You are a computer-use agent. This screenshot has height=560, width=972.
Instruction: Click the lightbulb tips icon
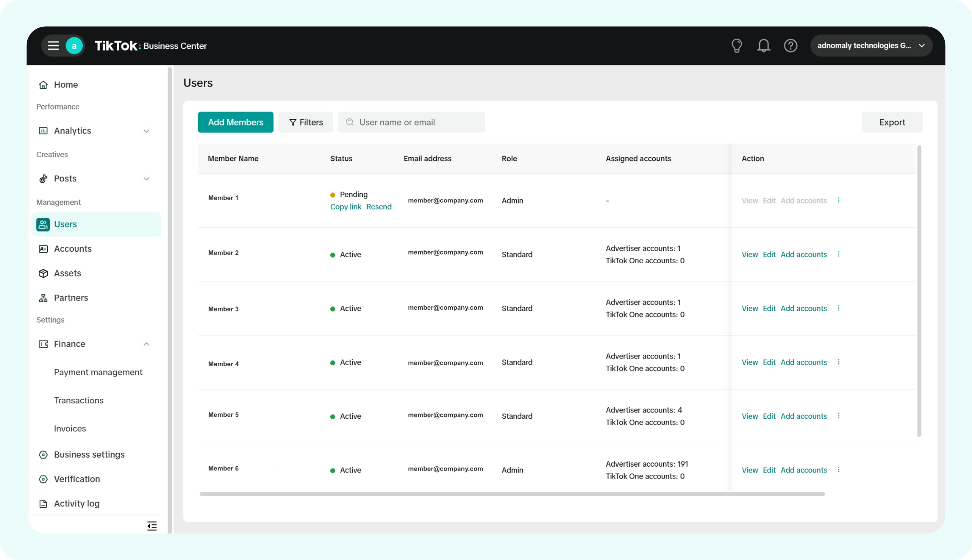coord(737,46)
